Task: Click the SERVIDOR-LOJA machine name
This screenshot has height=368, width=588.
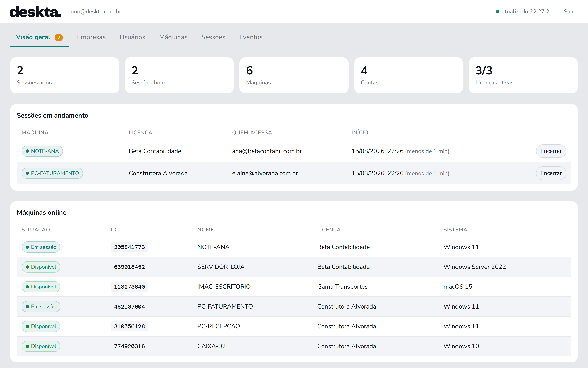Action: [221, 267]
